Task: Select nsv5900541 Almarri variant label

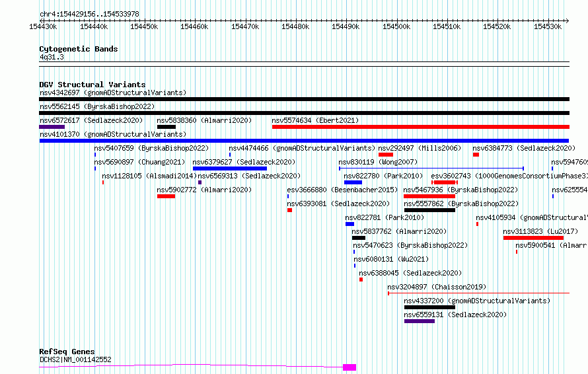Action: coord(551,245)
